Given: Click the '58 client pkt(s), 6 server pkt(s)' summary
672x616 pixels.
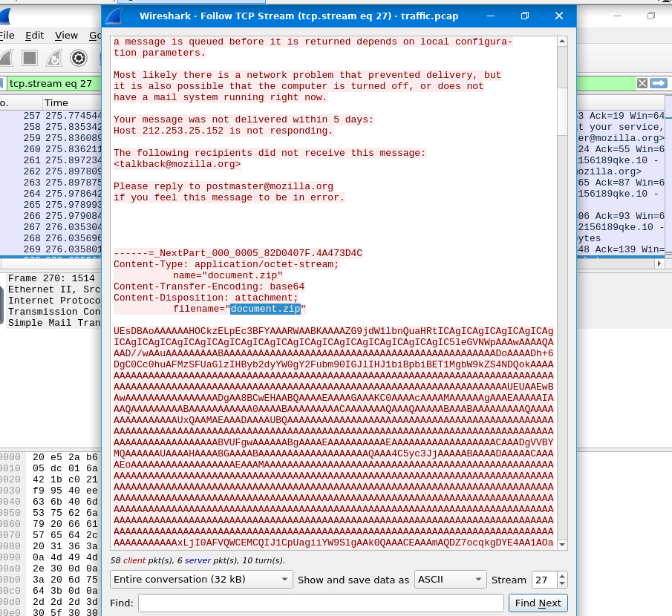Looking at the screenshot, I should (197, 560).
